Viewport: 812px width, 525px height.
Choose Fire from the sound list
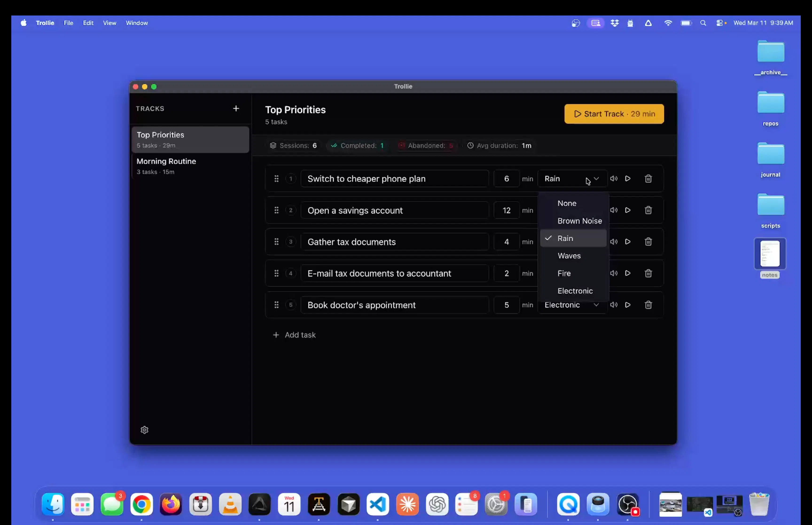[574, 273]
